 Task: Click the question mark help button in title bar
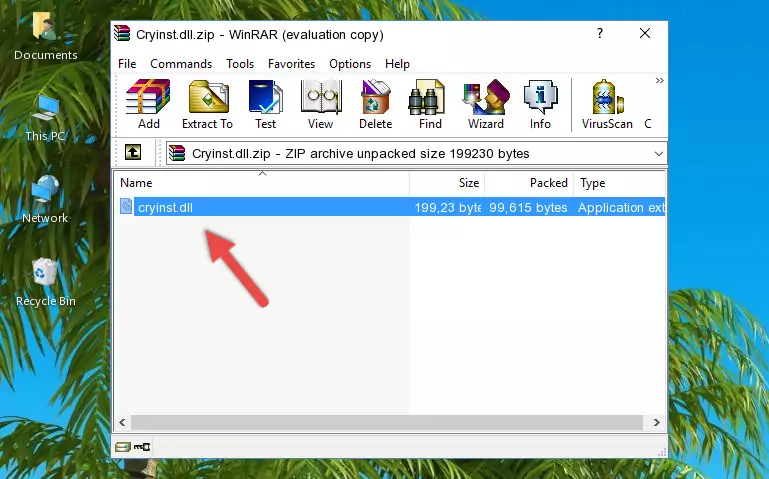coord(600,33)
